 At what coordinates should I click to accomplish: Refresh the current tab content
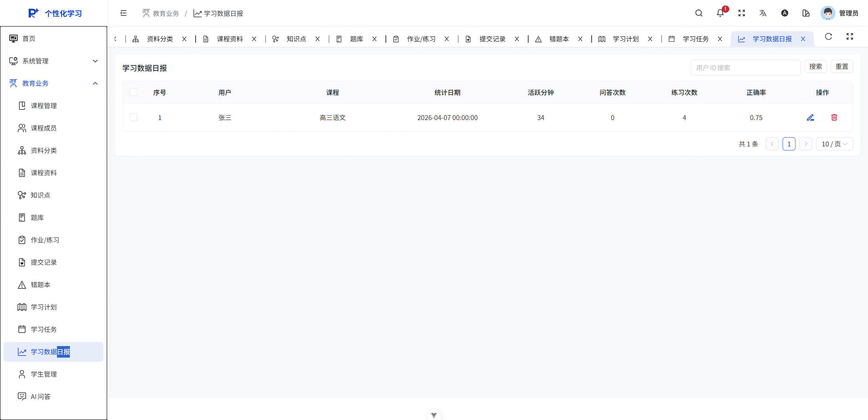coord(828,37)
